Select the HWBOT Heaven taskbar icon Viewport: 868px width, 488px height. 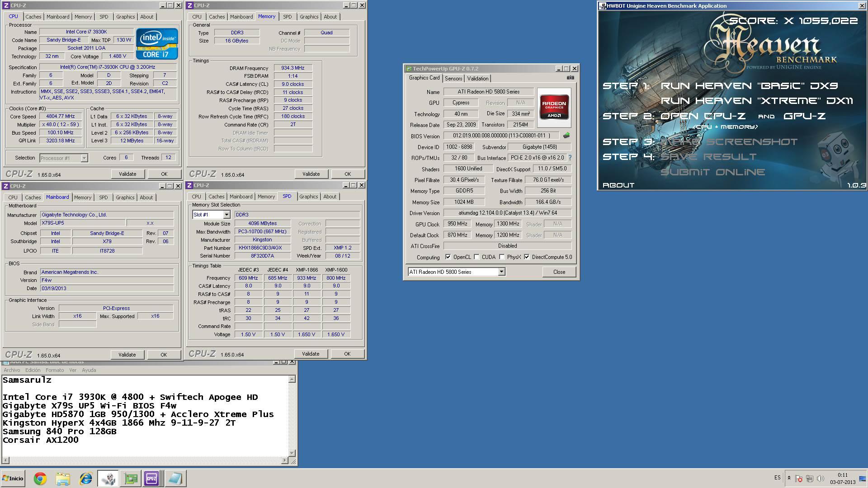(108, 479)
